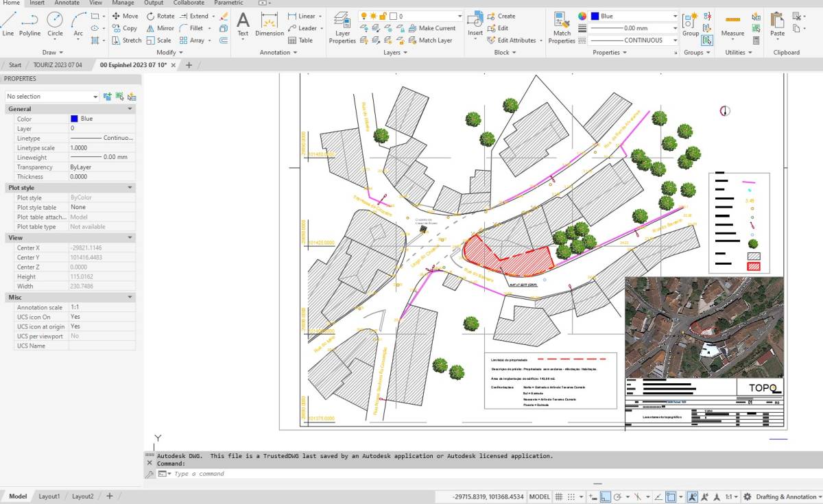Open the object color dropdown showing Blue
The image size is (823, 504).
[x=634, y=16]
